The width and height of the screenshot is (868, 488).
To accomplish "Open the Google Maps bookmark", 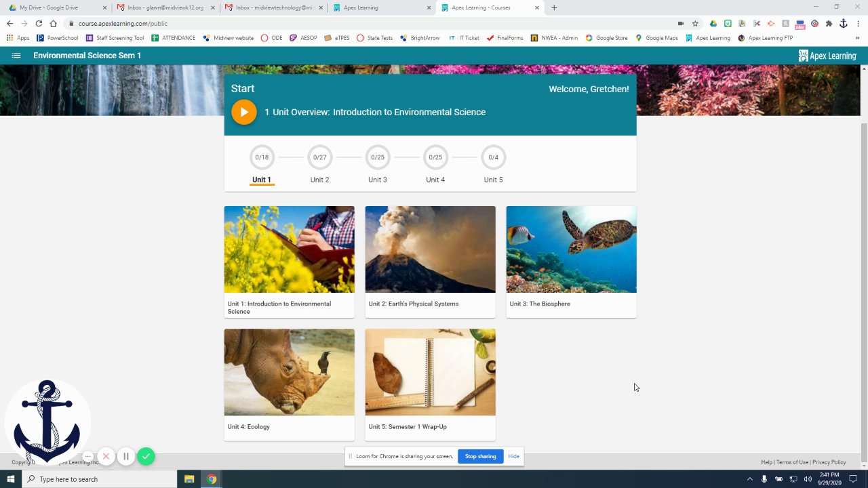I will tap(656, 38).
